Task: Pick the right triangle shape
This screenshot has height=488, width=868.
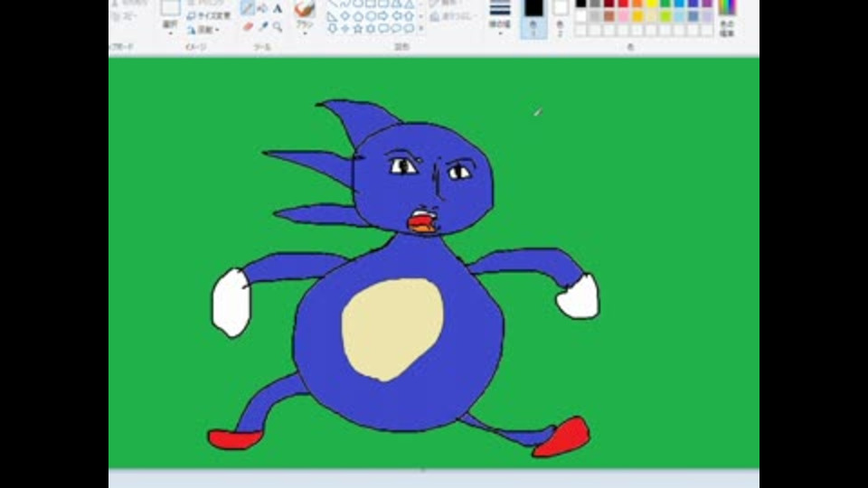Action: 332,16
